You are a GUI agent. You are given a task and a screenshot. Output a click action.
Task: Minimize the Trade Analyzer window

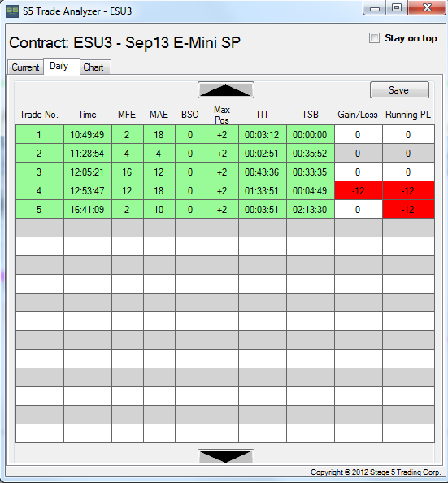pos(375,7)
